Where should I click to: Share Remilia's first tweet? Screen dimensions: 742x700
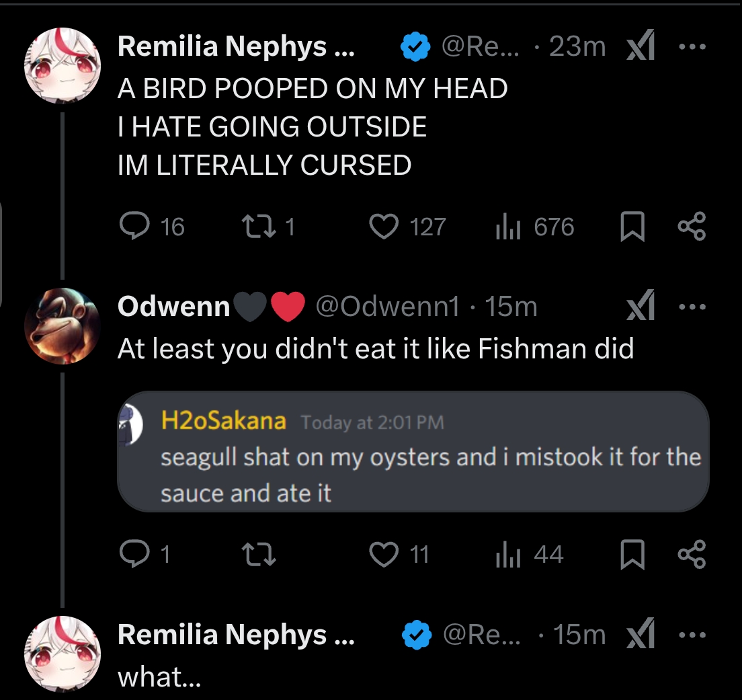click(692, 227)
